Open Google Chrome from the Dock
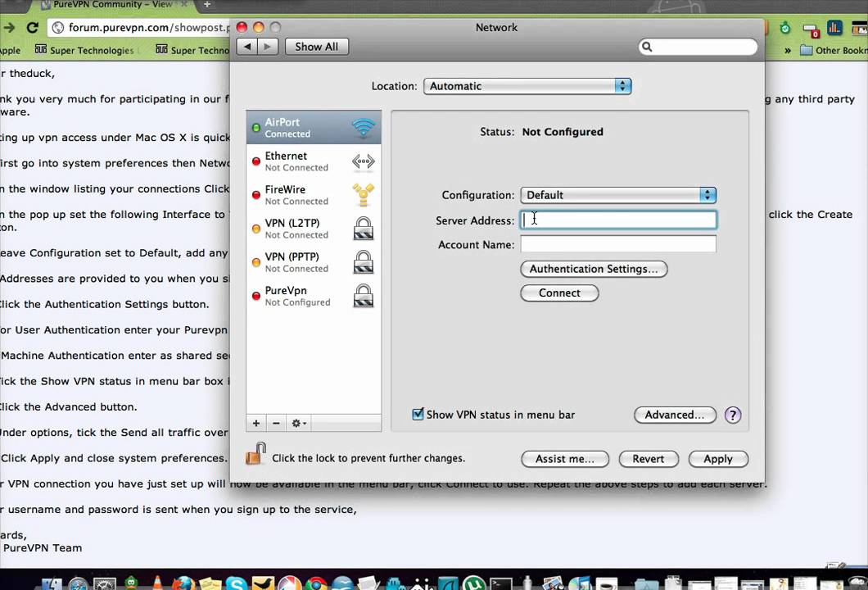868x590 pixels. 316,584
